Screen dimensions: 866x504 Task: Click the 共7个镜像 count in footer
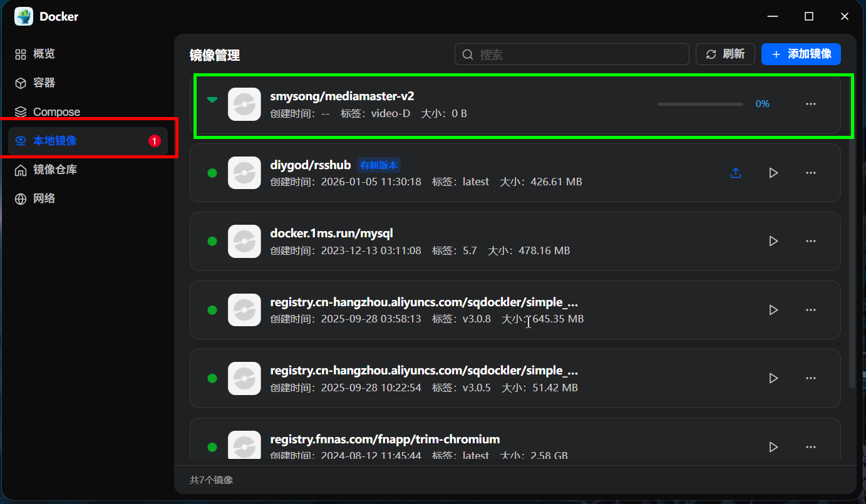tap(211, 480)
